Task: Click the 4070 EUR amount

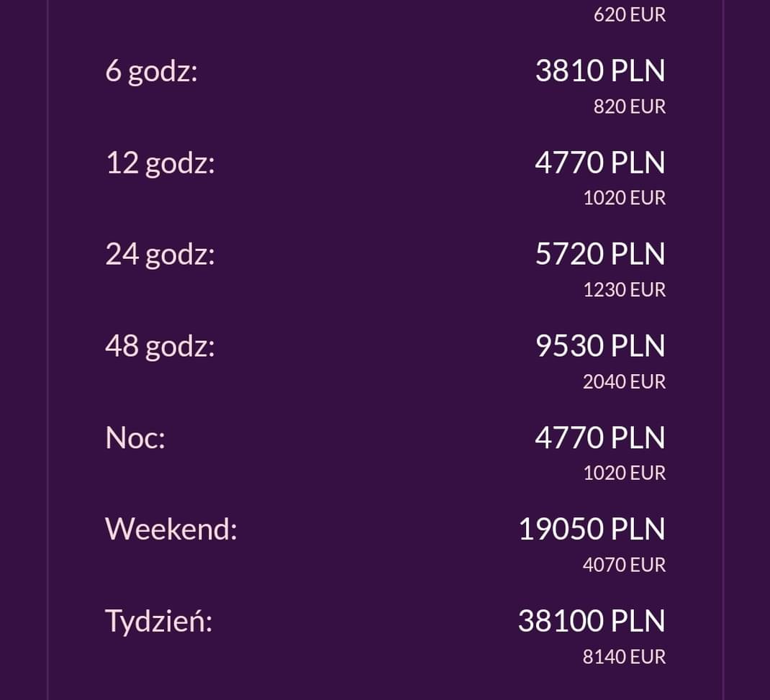Action: coord(625,565)
